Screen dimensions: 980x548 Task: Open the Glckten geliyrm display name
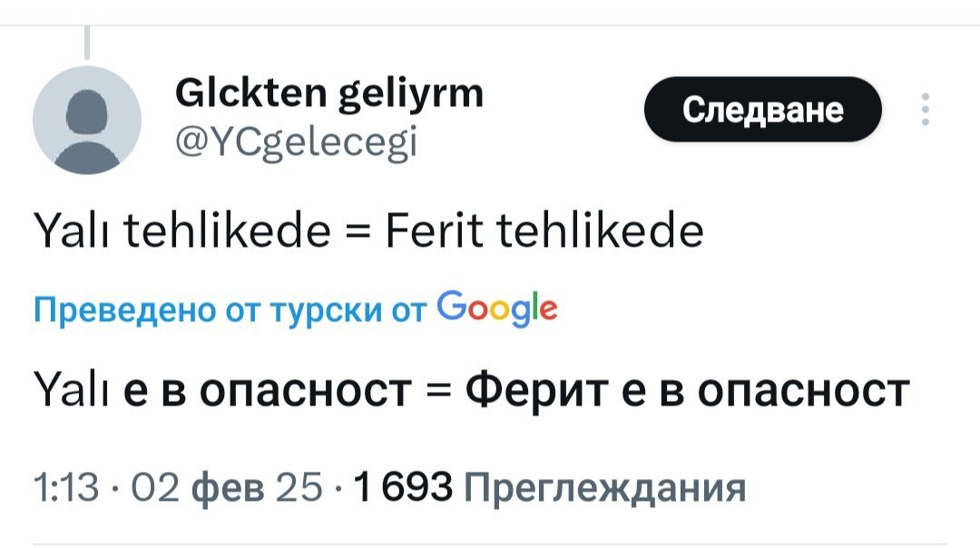click(328, 93)
